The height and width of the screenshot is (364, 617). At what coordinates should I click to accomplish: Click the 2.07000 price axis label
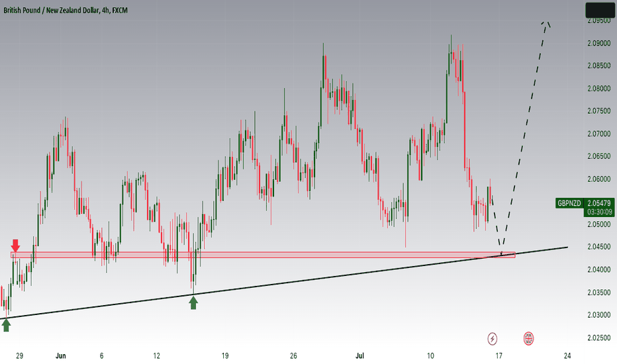coord(599,134)
